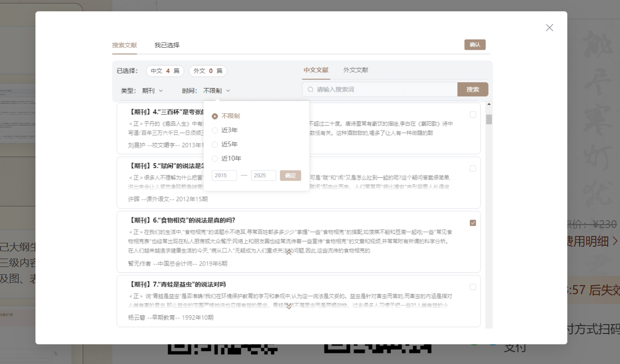This screenshot has width=620, height=364.
Task: Check the box for article 7 青蛙是益虫
Action: (x=473, y=287)
